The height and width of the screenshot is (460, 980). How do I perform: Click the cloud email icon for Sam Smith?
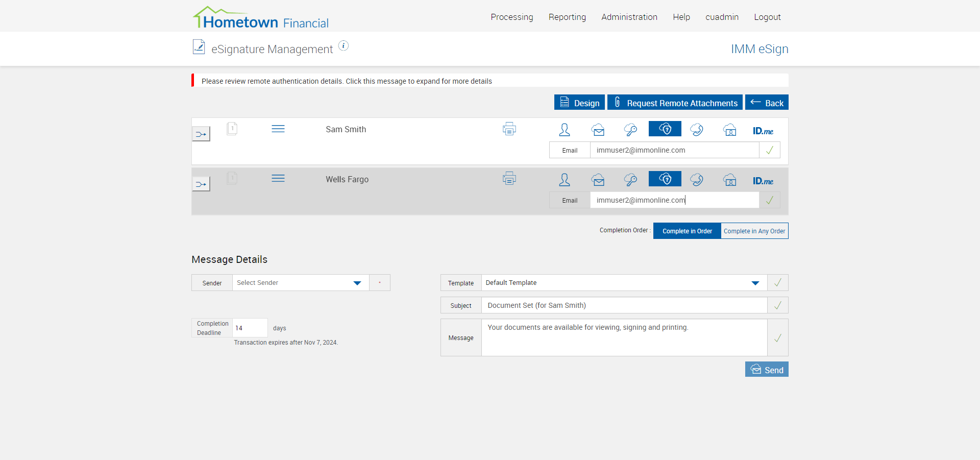click(x=598, y=130)
